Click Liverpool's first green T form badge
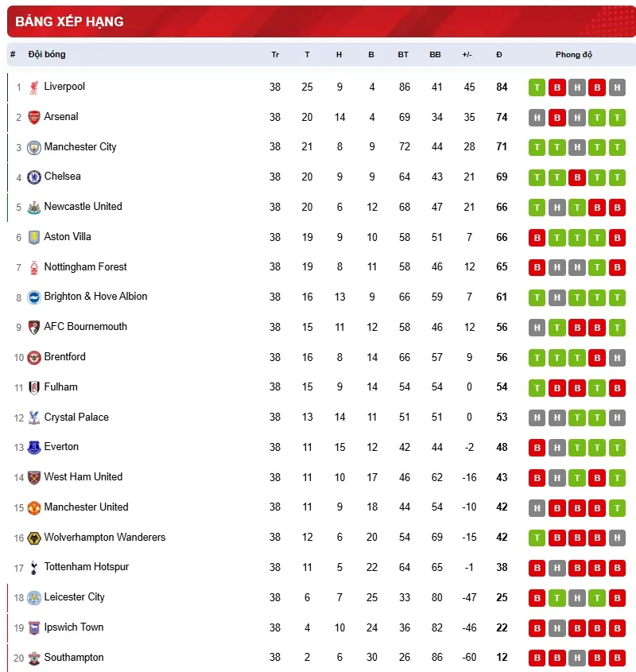 pos(537,87)
